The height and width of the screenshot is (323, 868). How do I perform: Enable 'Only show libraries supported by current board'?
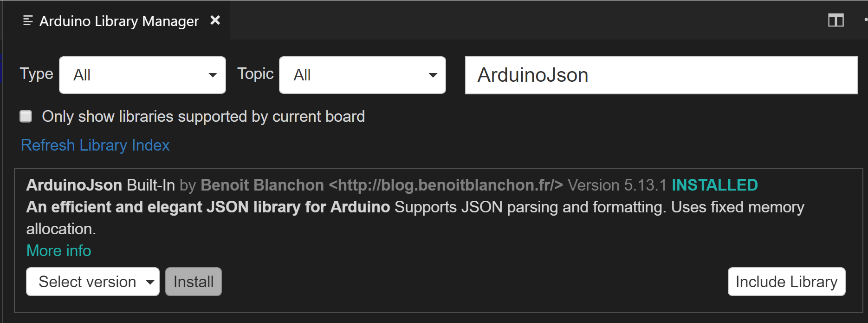click(26, 117)
